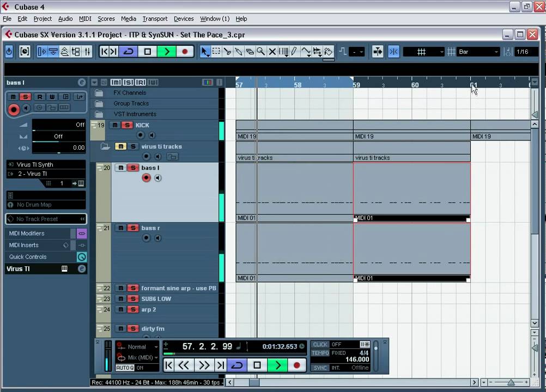Select the Color paint tool
This screenshot has width=546, height=392.
pyautogui.click(x=329, y=52)
